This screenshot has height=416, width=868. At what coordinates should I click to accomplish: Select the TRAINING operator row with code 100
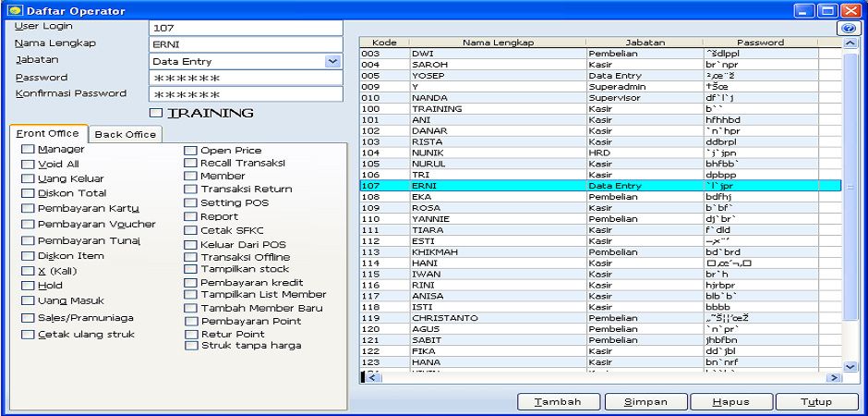click(600, 109)
